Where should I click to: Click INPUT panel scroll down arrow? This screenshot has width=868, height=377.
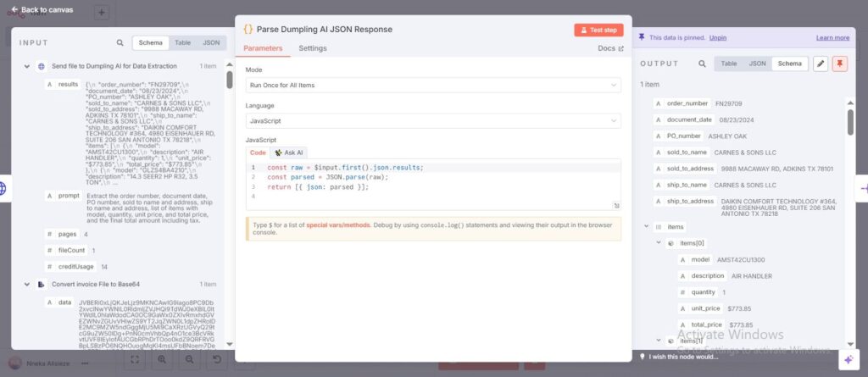230,344
